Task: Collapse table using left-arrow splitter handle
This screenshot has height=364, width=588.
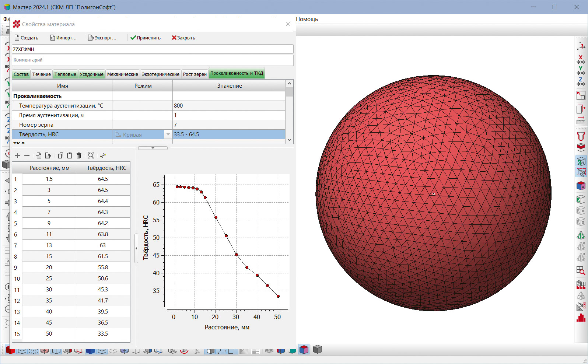Action: 136,248
